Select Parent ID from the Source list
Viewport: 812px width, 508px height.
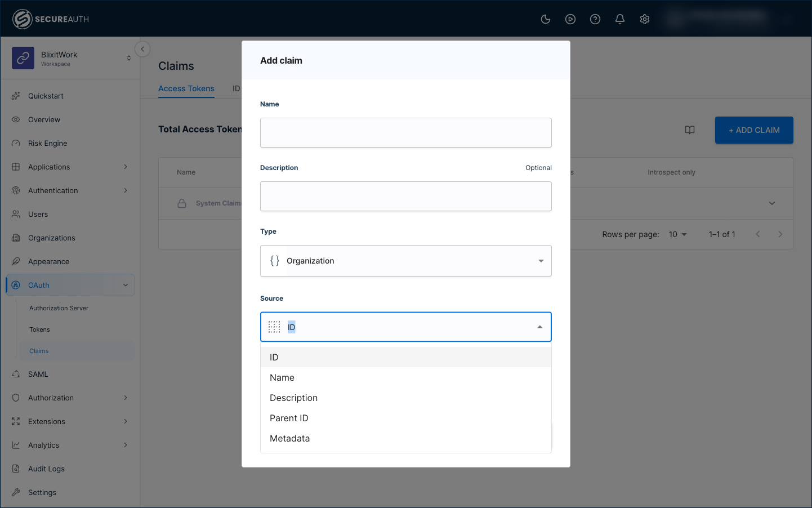405,418
